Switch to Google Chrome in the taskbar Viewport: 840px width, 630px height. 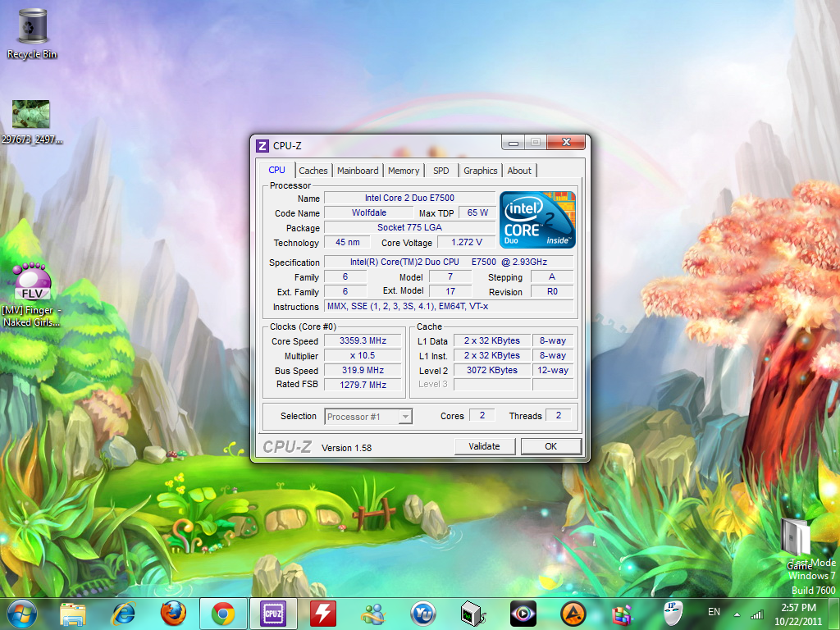tap(223, 614)
